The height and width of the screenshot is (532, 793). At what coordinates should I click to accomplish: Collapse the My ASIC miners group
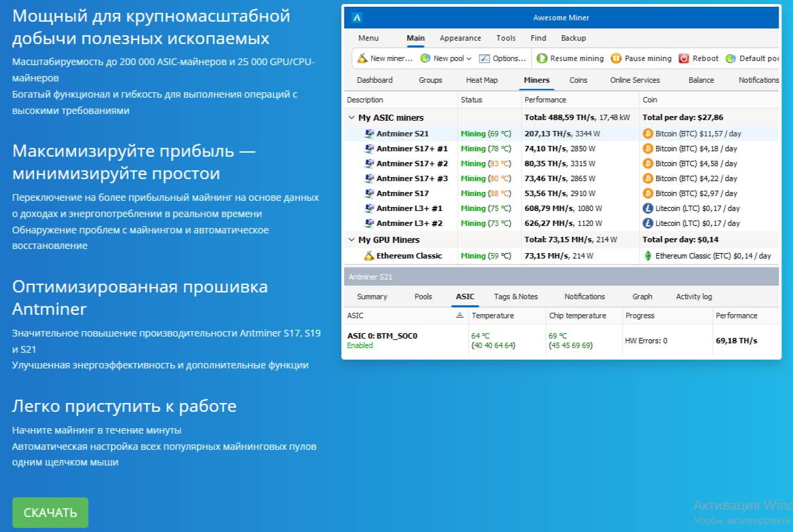351,118
